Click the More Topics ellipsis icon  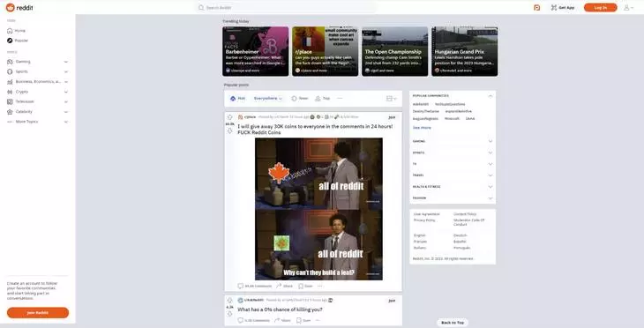(x=10, y=122)
